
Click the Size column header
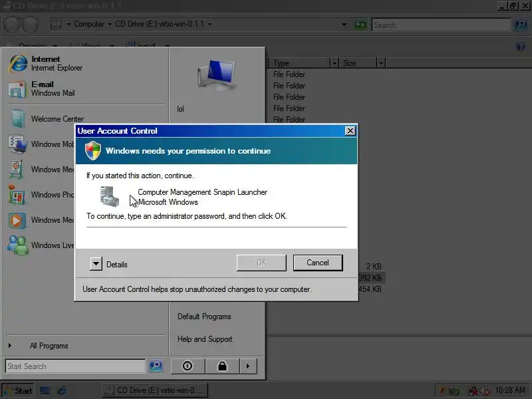coord(358,63)
